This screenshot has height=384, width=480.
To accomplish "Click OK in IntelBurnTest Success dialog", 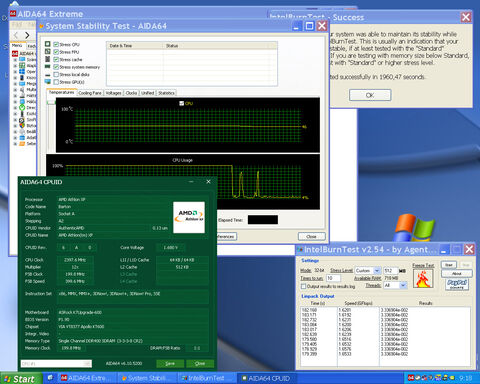I will point(370,95).
